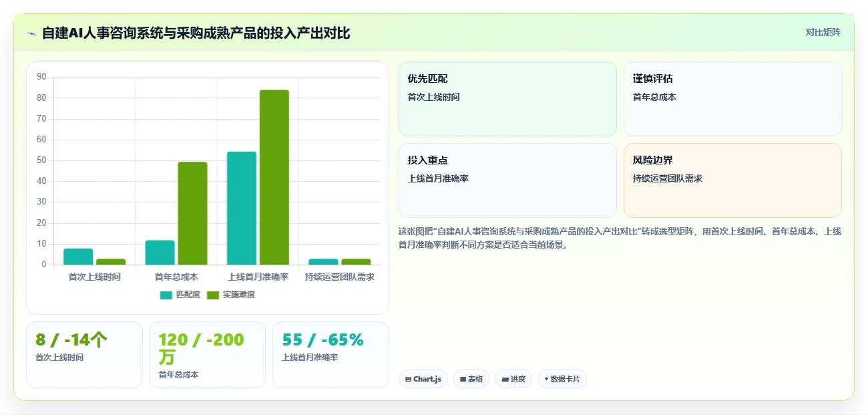The image size is (868, 415).
Task: Click the 匹配度 bar for 持续运营团队需求
Action: [323, 261]
